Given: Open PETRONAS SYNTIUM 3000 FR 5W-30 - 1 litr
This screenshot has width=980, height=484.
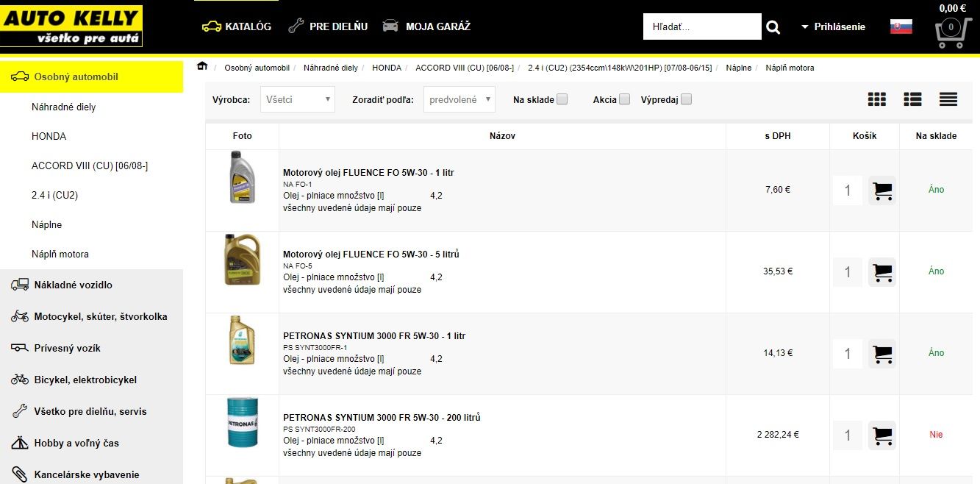Looking at the screenshot, I should tap(374, 336).
